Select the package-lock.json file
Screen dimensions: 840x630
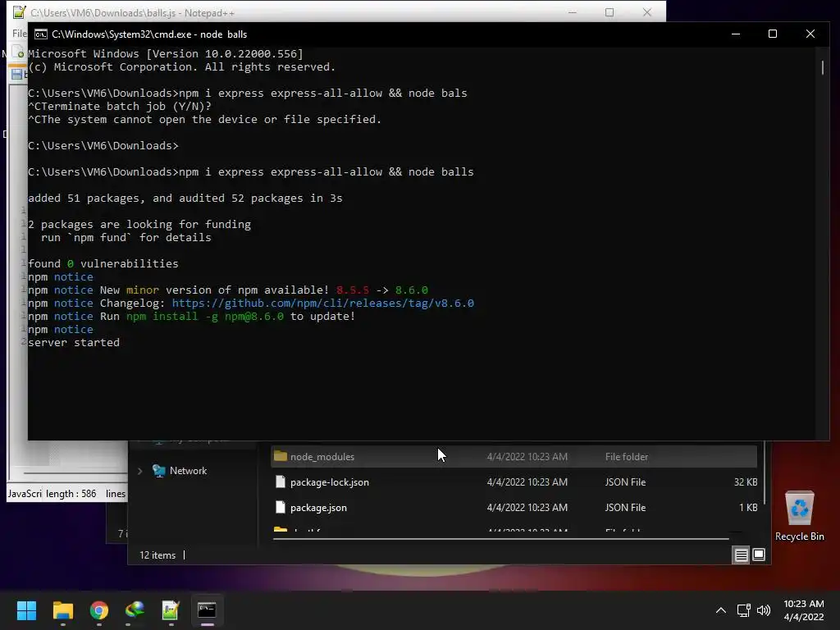point(330,482)
